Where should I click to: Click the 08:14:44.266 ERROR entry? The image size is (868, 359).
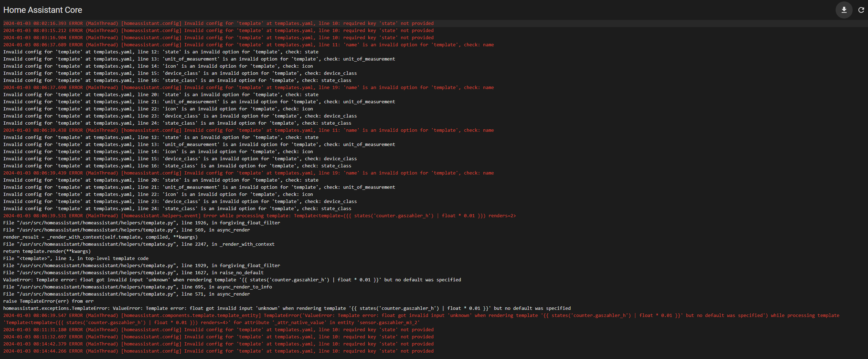click(218, 351)
